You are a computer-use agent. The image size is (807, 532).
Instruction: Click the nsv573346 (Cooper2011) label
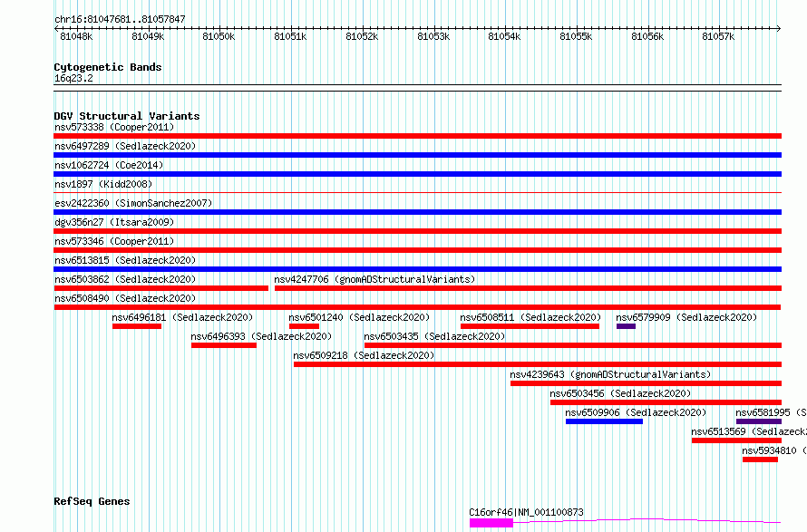click(114, 241)
